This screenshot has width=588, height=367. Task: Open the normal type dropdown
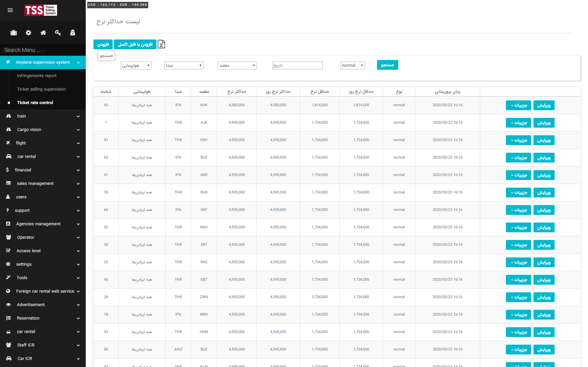coord(352,66)
